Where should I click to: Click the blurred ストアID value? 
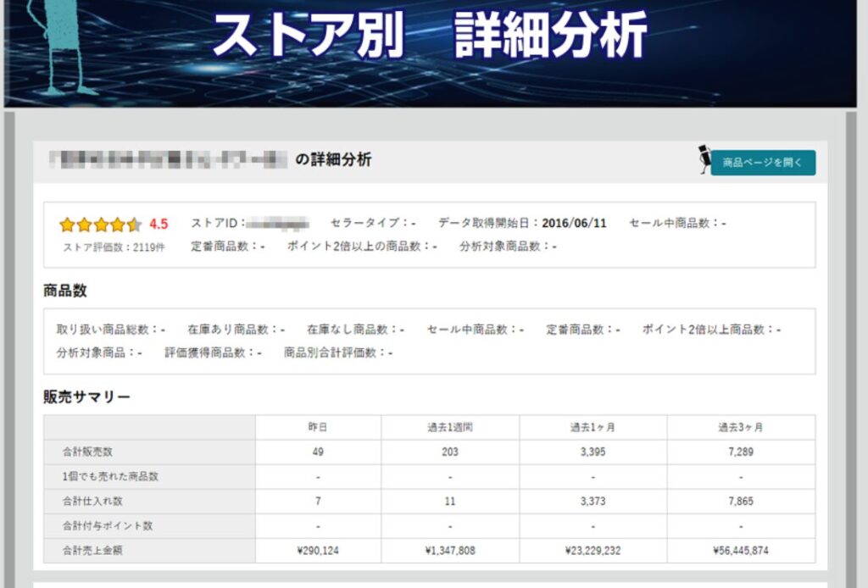point(278,224)
